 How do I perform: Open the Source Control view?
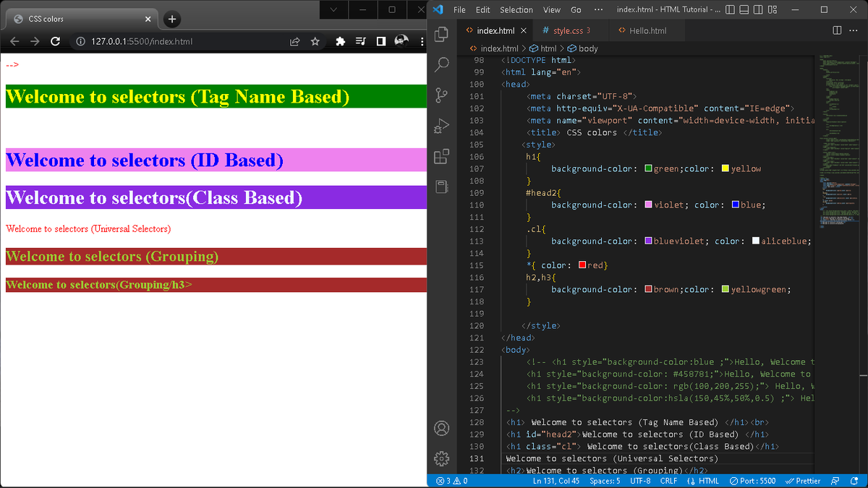point(441,95)
